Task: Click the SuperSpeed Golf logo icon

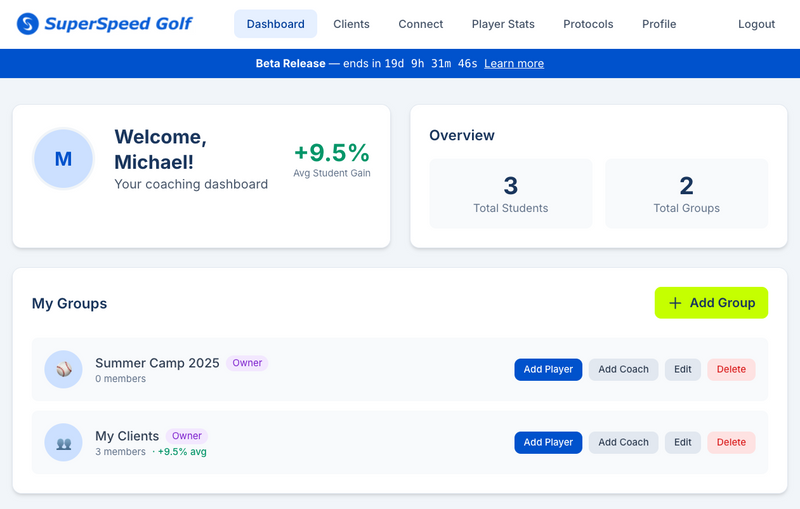Action: pos(29,23)
